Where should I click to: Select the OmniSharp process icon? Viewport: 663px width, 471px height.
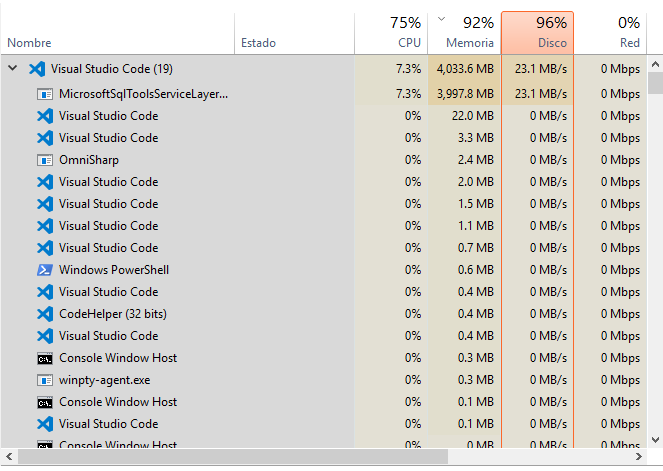(45, 160)
